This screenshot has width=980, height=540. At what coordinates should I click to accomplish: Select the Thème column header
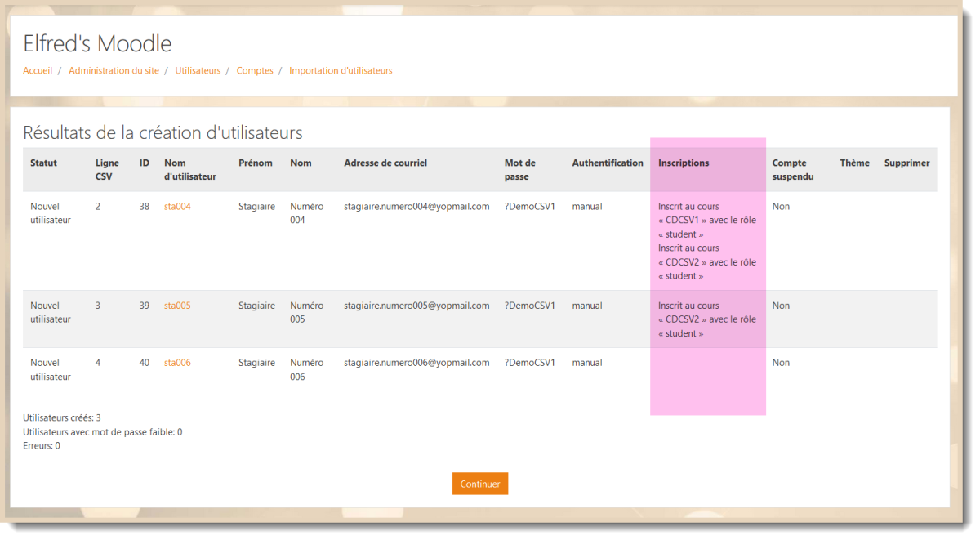point(855,163)
